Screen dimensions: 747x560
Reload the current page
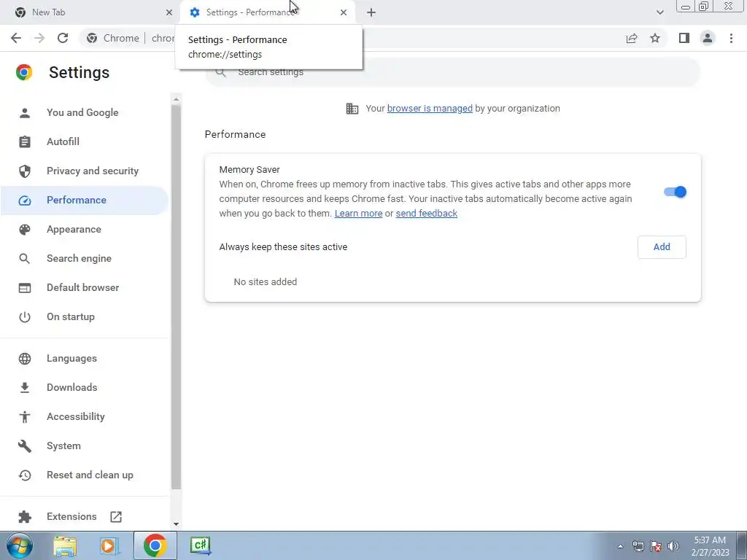[63, 38]
